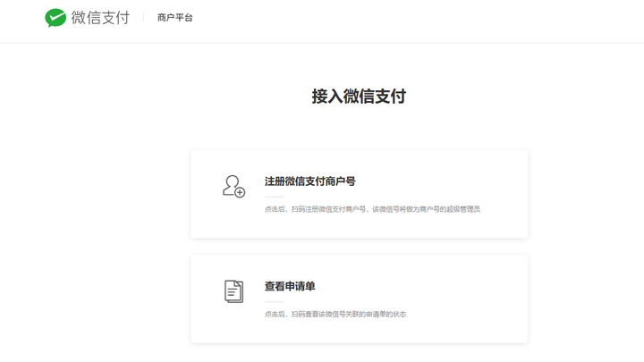The height and width of the screenshot is (362, 644).
Task: Click the description text under 查看申请单
Action: 335,315
